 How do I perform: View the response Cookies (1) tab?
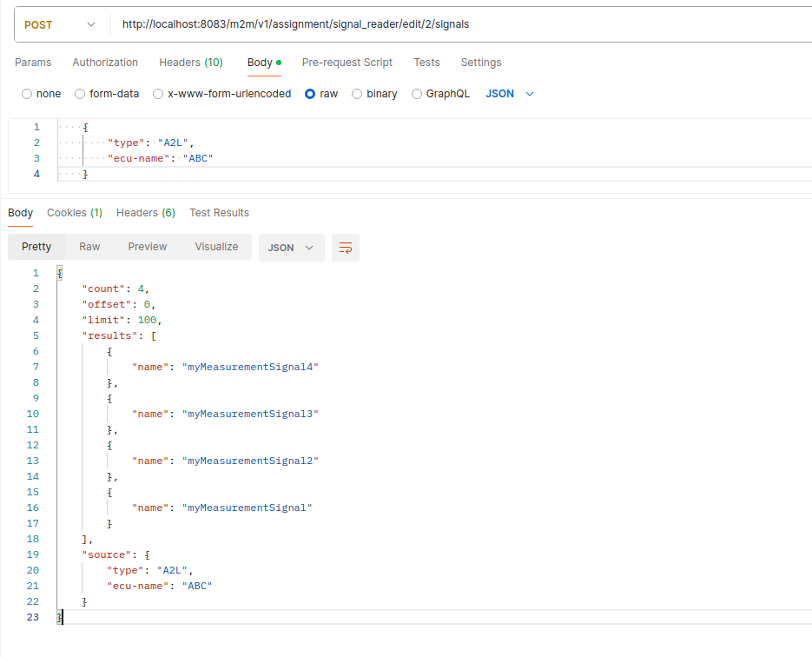(x=75, y=213)
